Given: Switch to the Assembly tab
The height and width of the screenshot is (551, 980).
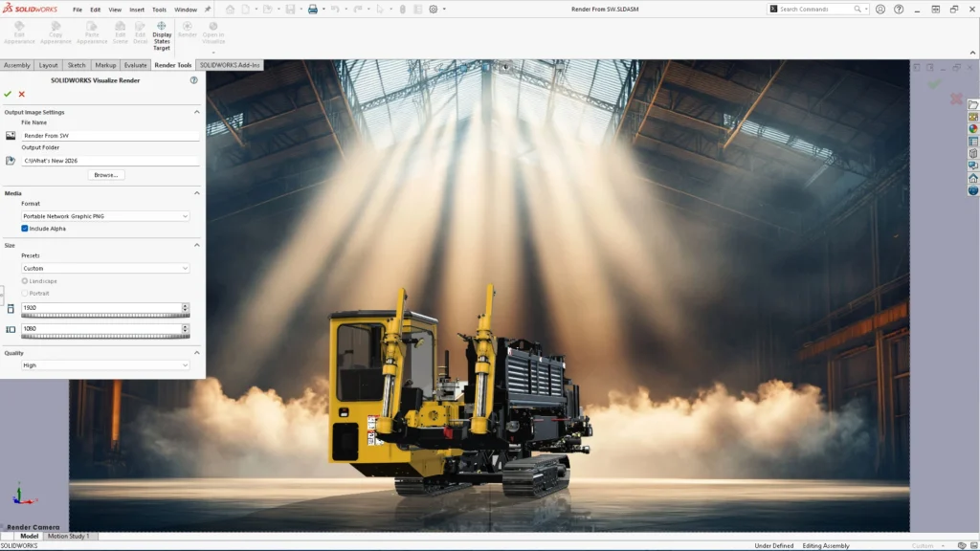Looking at the screenshot, I should (18, 65).
